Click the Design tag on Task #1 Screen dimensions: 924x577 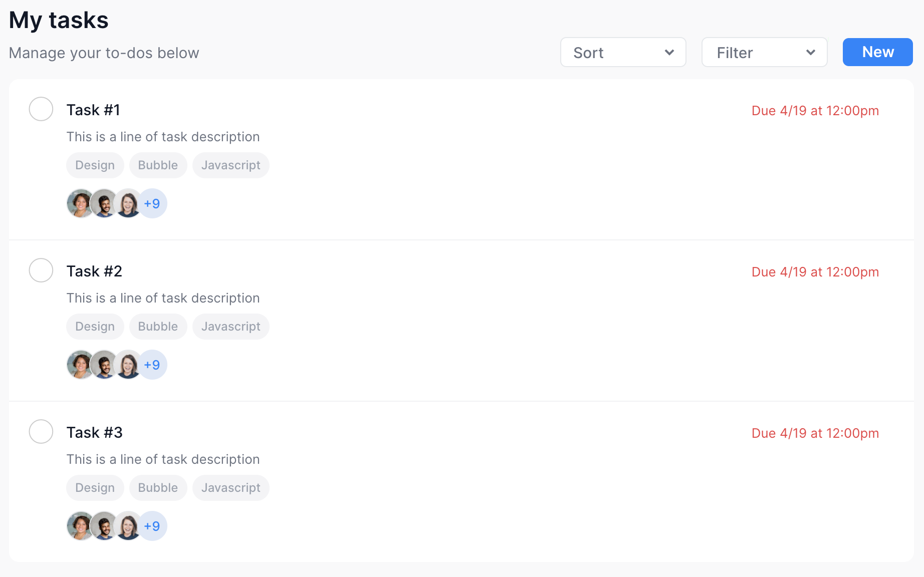(95, 165)
